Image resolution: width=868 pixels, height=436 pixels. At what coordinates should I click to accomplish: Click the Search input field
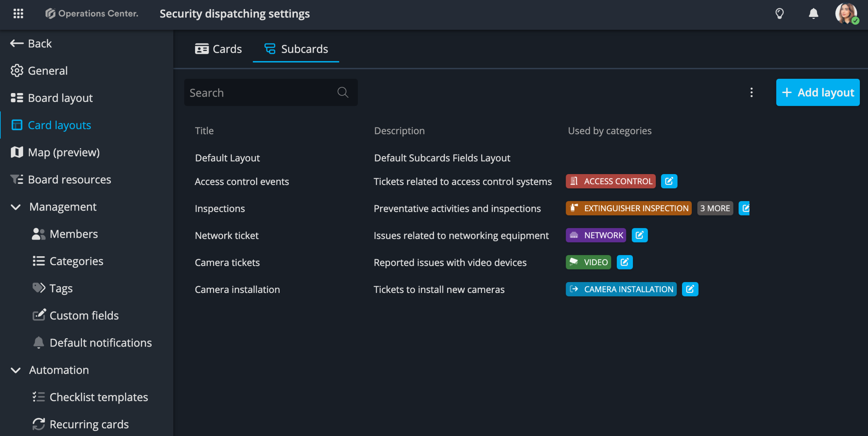click(260, 92)
